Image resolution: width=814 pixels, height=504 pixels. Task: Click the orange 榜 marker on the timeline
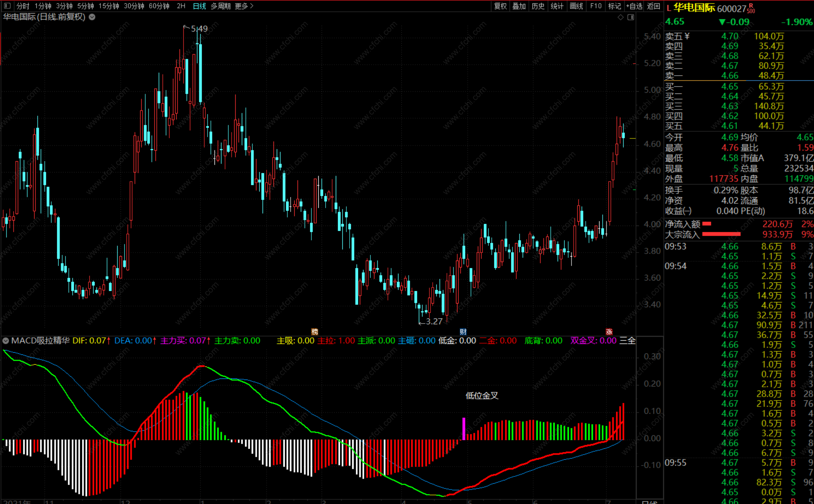point(315,332)
